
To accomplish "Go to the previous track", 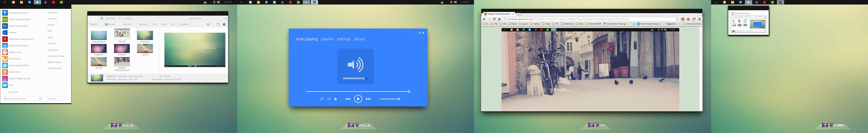I will tap(348, 99).
